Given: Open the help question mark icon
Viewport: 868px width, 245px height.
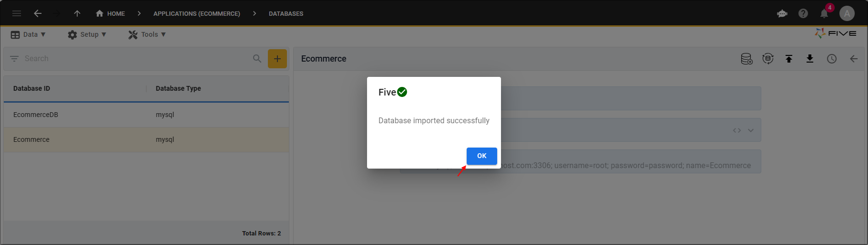Looking at the screenshot, I should pyautogui.click(x=803, y=13).
